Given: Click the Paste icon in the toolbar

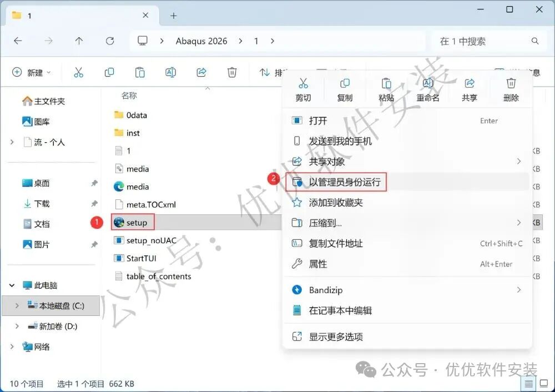Looking at the screenshot, I should tap(140, 73).
